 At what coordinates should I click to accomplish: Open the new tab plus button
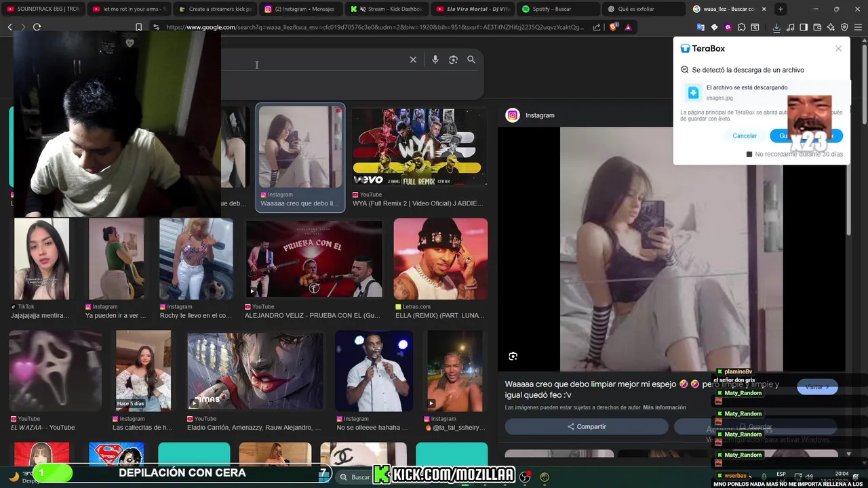(781, 9)
